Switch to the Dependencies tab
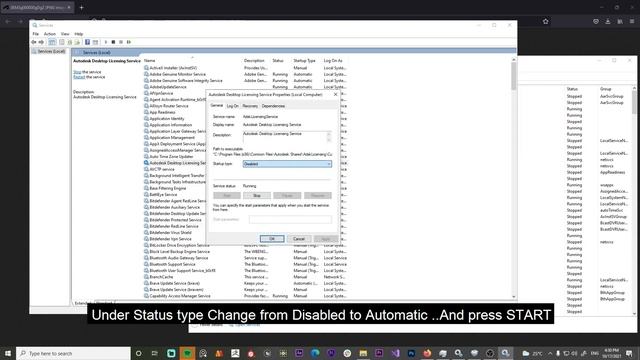Viewport: 640px width, 360px height. click(x=273, y=106)
